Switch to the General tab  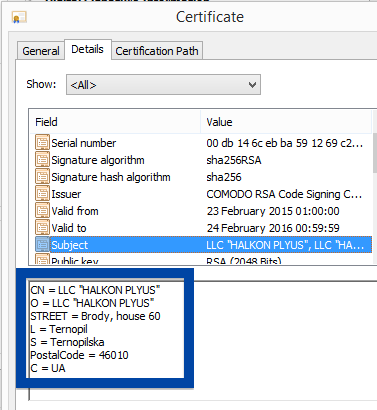click(x=41, y=51)
